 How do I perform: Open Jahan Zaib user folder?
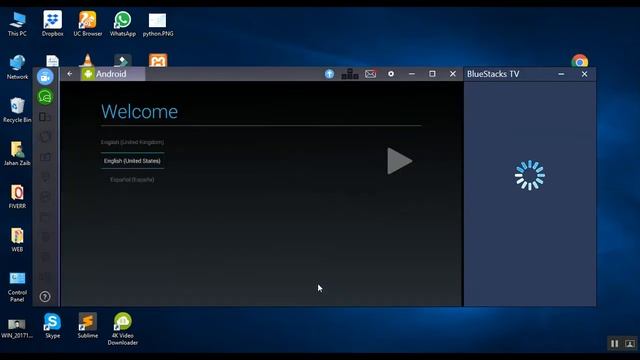pyautogui.click(x=17, y=153)
